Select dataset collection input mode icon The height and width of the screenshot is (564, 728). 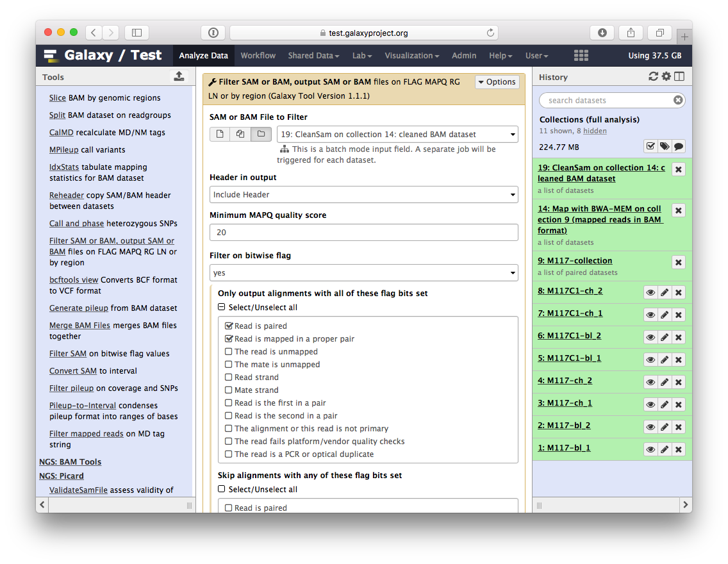(x=261, y=134)
